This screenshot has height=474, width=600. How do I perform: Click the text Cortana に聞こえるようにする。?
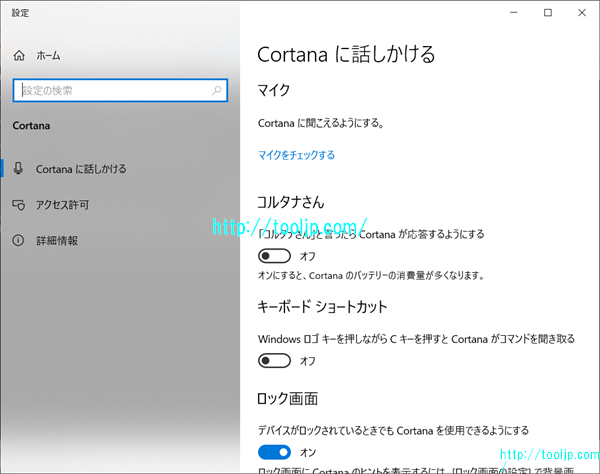point(321,123)
